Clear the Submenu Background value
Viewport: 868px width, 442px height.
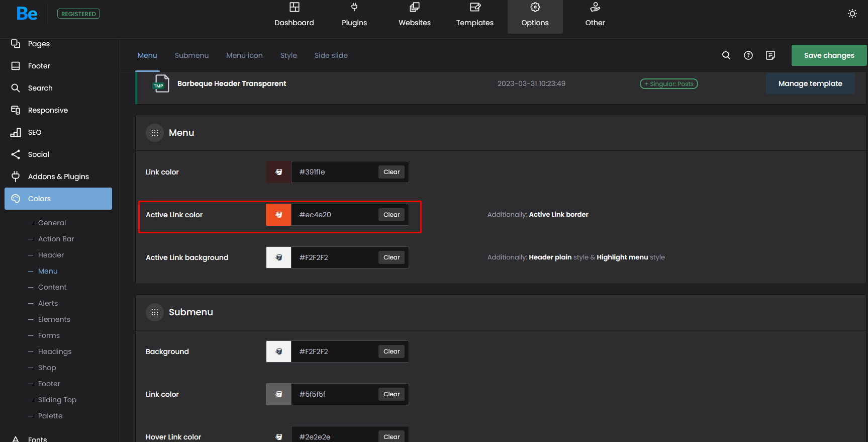(x=392, y=351)
